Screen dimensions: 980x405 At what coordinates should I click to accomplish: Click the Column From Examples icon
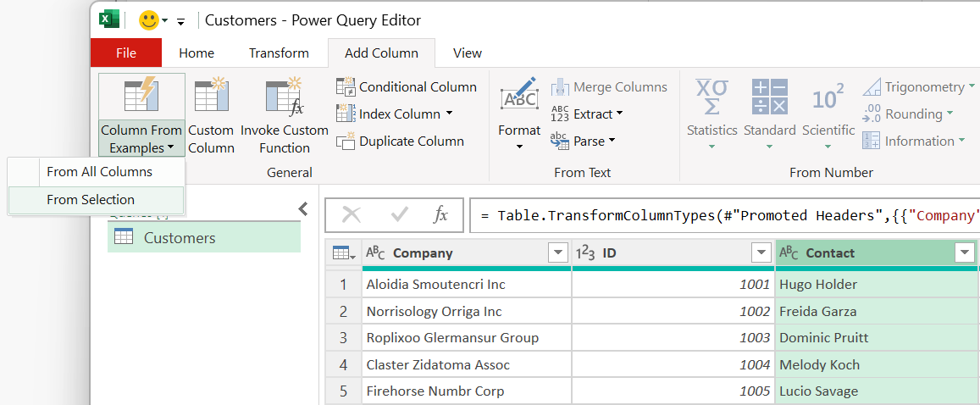[141, 97]
